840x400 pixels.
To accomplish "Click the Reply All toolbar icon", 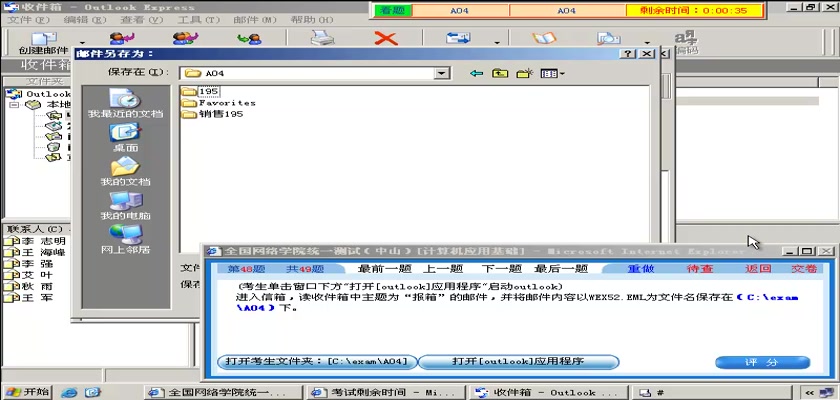I will point(185,38).
